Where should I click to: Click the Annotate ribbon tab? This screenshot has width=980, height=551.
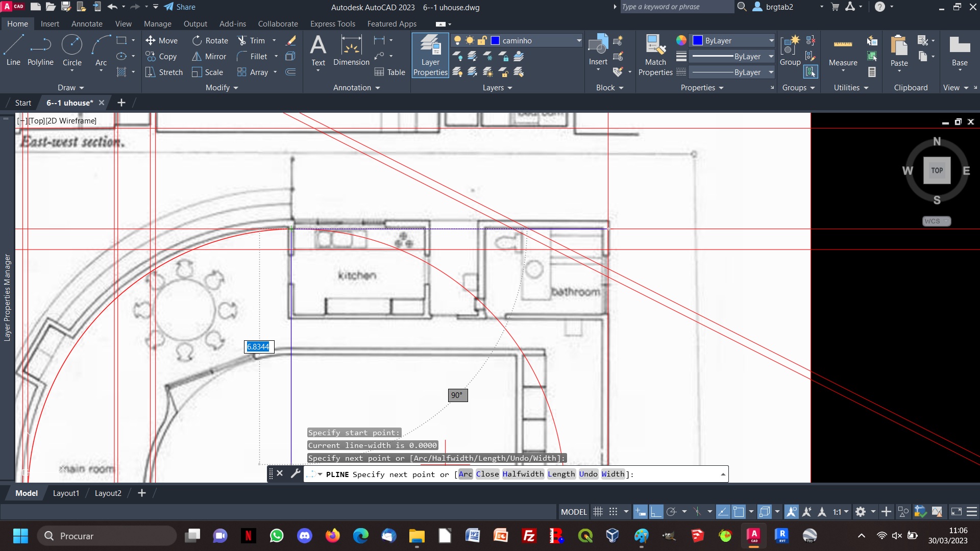pos(86,24)
